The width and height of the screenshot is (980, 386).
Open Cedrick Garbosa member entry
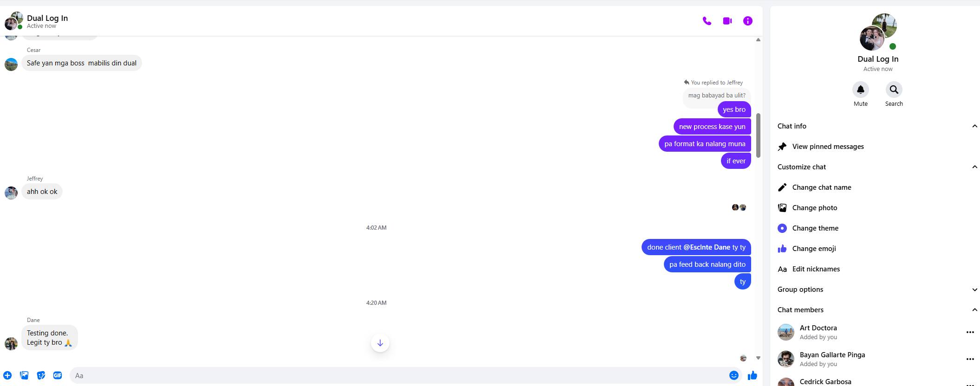pos(825,382)
